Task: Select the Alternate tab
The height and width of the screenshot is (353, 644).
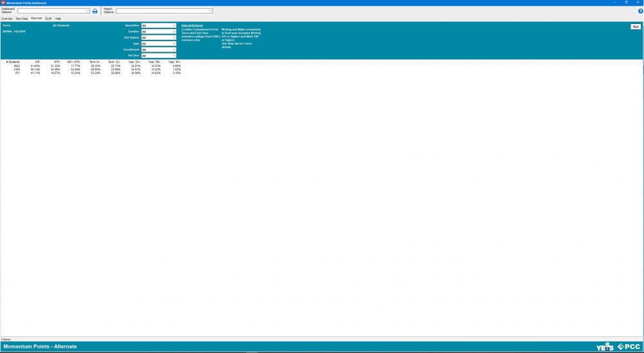Action: click(36, 19)
